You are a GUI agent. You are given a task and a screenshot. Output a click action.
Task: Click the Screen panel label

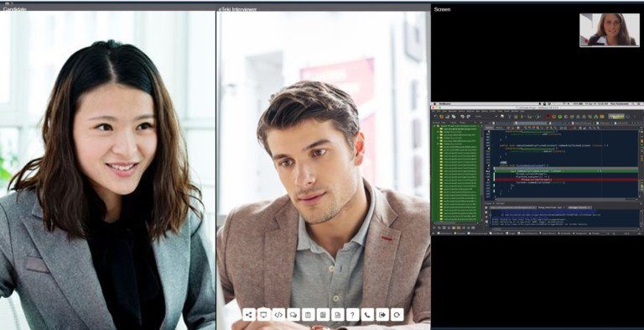click(442, 9)
